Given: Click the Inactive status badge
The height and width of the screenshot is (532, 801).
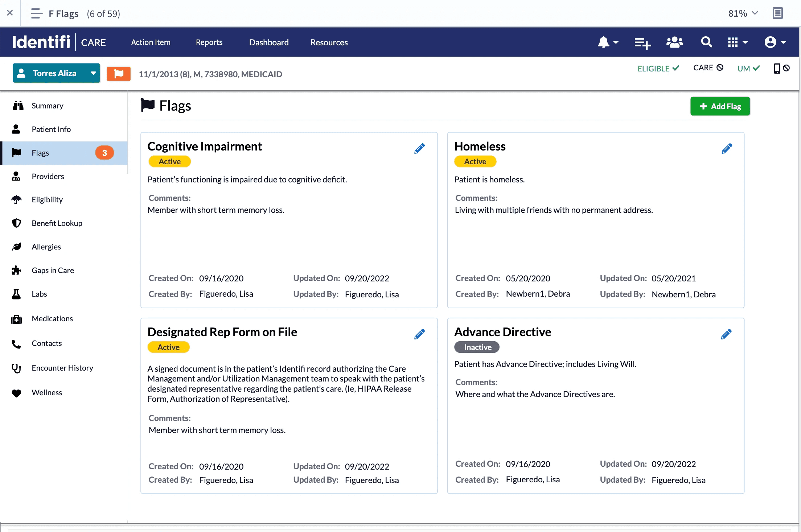Looking at the screenshot, I should coord(477,347).
